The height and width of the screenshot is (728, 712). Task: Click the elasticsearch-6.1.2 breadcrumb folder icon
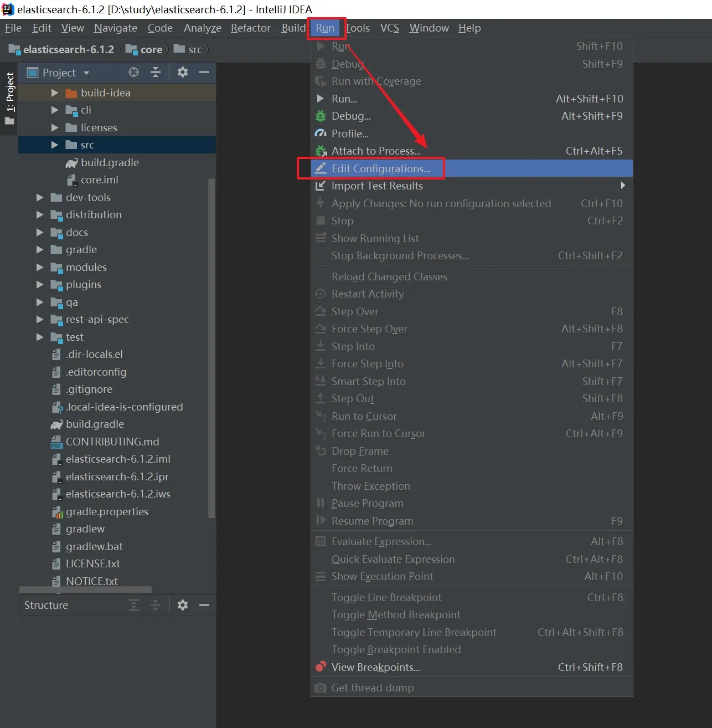15,49
